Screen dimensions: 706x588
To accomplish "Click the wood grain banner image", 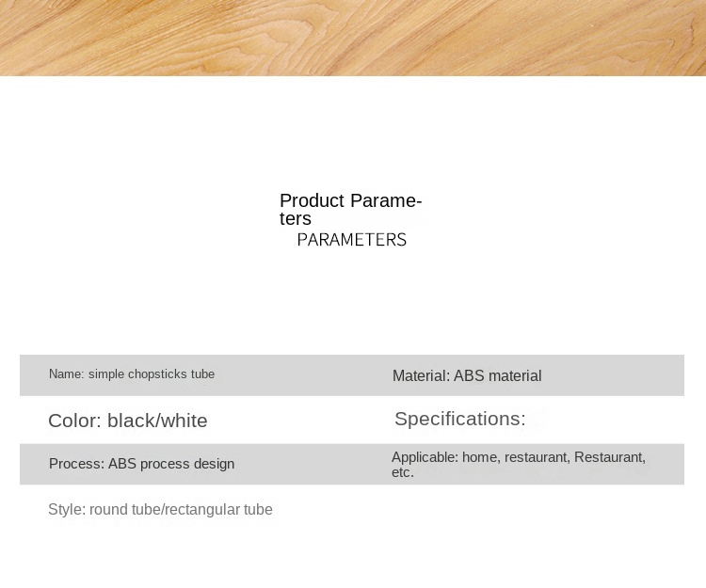I will point(353,38).
